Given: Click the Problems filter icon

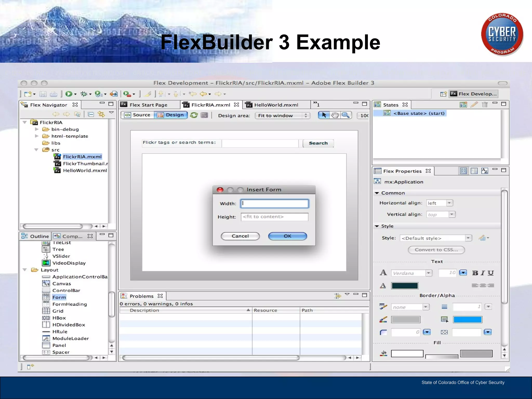Looking at the screenshot, I should (x=337, y=296).
